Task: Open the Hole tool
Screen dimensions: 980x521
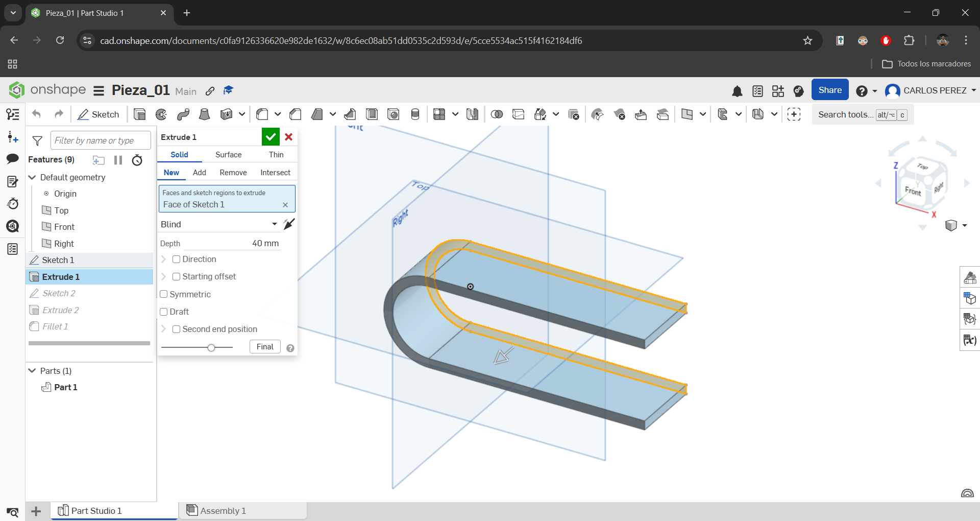Action: tap(394, 114)
